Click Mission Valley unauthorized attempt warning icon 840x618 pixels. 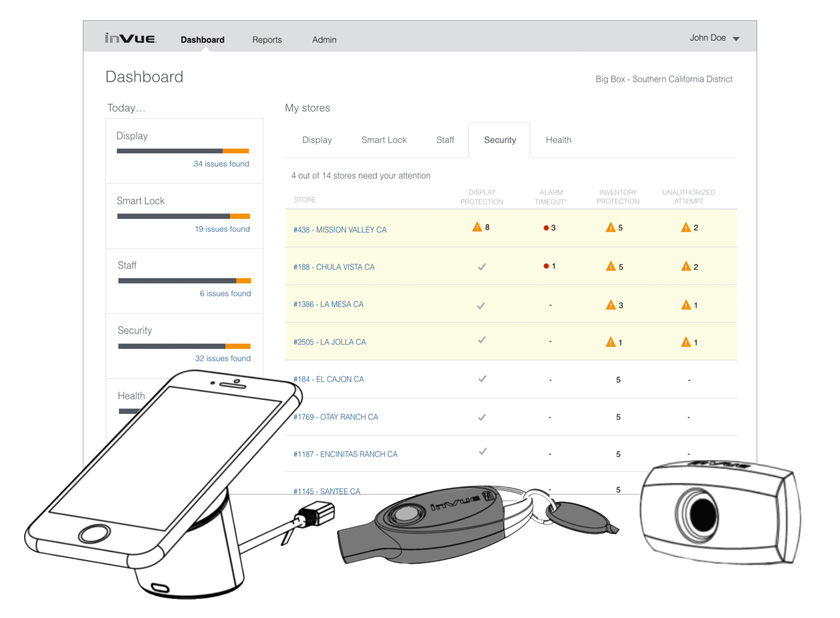(685, 227)
